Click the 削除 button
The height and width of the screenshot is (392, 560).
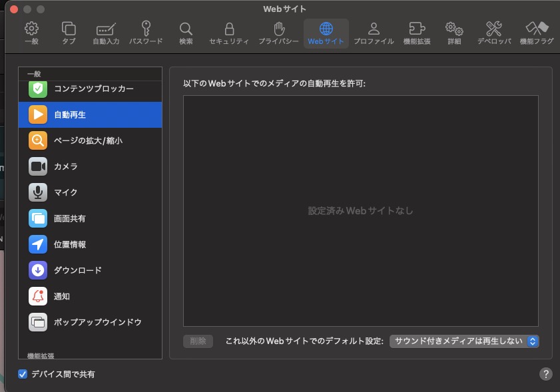coord(198,341)
